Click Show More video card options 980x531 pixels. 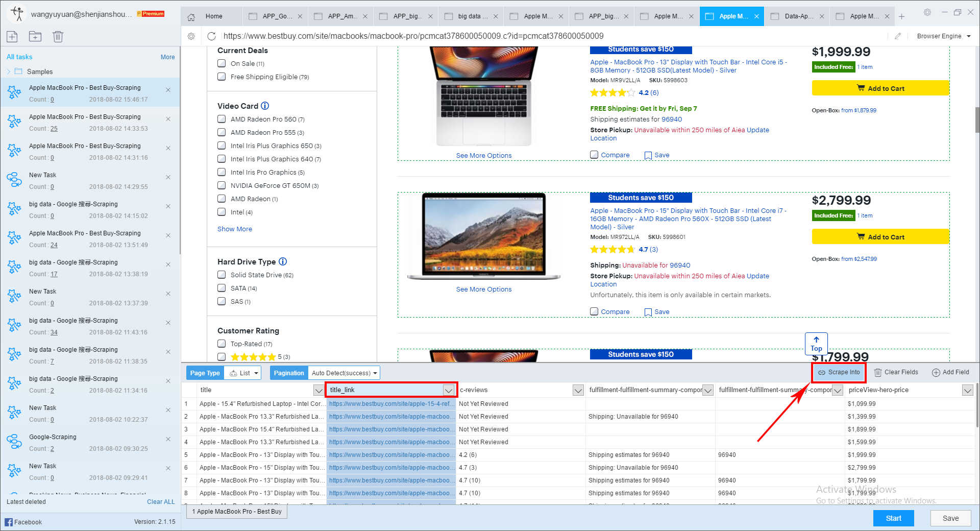click(x=235, y=229)
